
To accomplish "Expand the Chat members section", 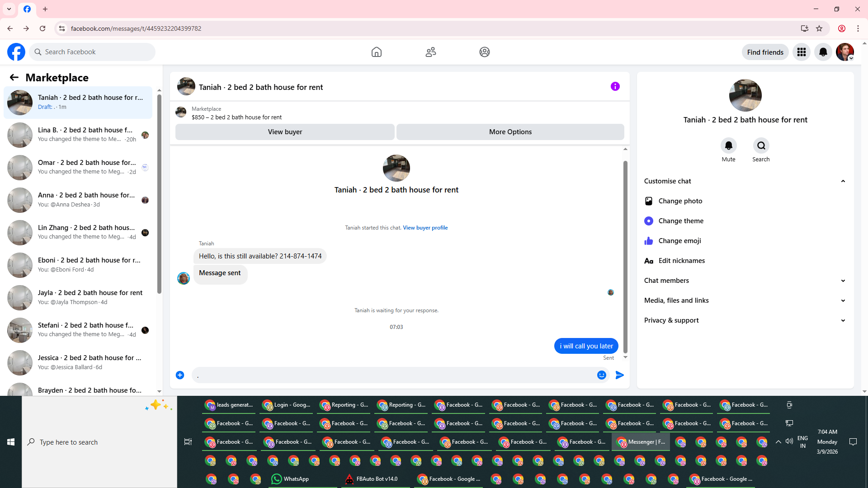I will (843, 281).
